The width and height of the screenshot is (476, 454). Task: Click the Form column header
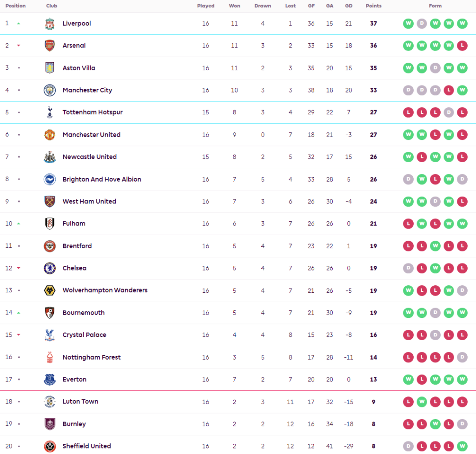click(435, 6)
